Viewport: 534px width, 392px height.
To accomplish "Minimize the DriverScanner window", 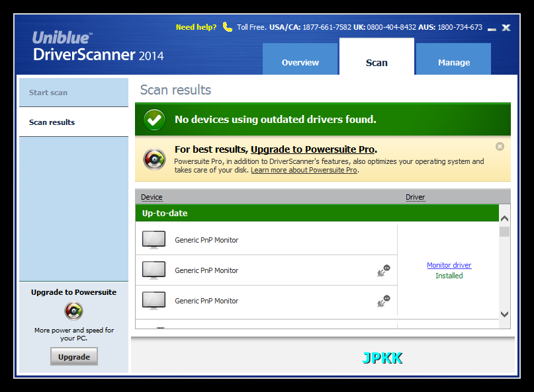I will pyautogui.click(x=492, y=28).
